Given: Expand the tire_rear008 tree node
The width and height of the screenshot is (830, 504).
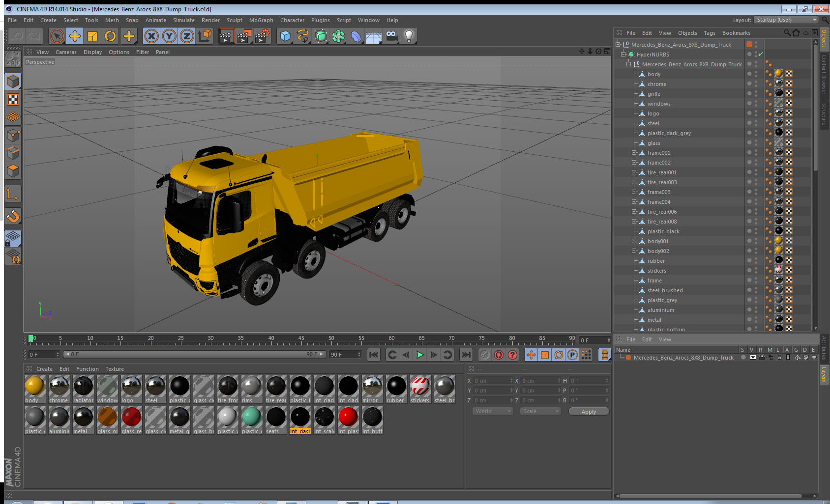Looking at the screenshot, I should pos(634,222).
